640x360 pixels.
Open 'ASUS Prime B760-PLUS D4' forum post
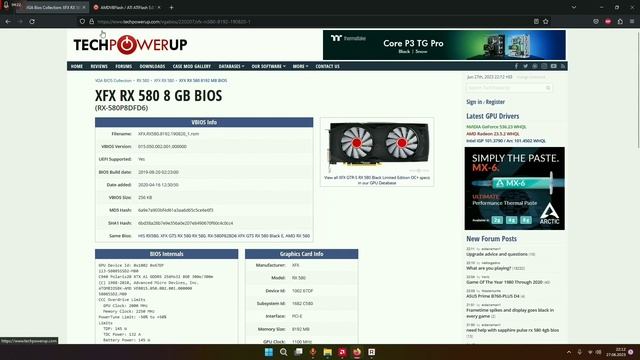(x=493, y=296)
